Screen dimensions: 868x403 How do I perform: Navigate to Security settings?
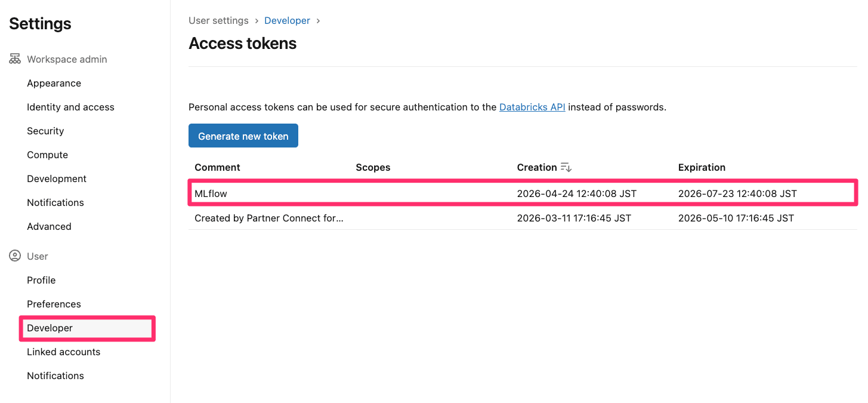click(x=45, y=131)
